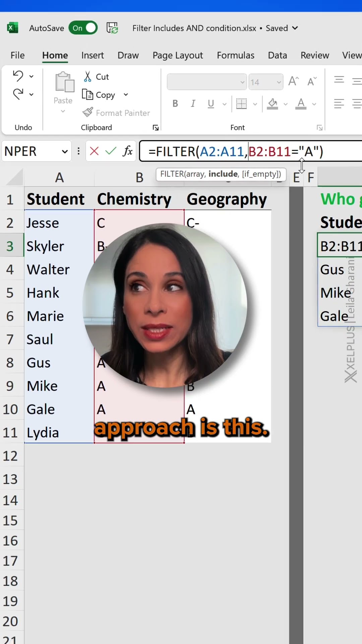Screen dimensions: 362x644
Task: Click 'include' argument in FILTER tooltip
Action: (223, 174)
